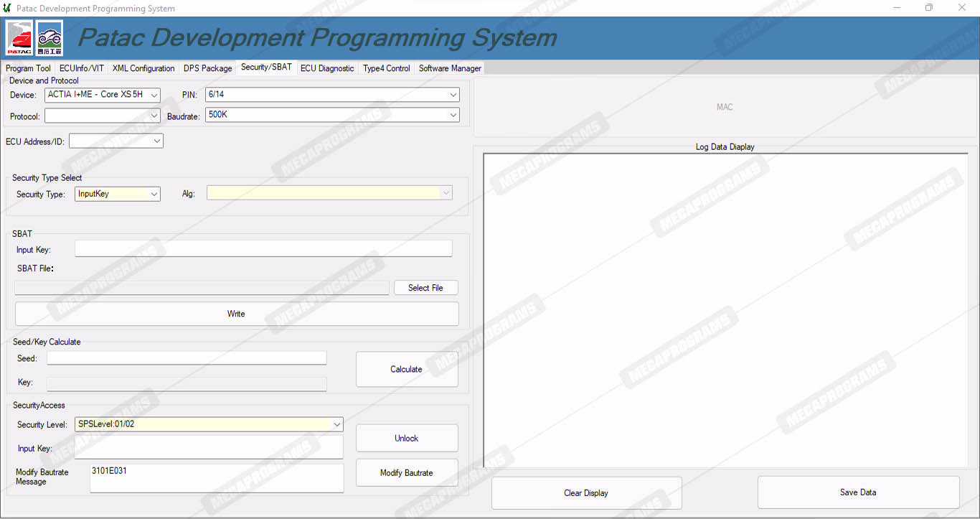Click the Save Data button
The height and width of the screenshot is (519, 980).
coord(858,492)
